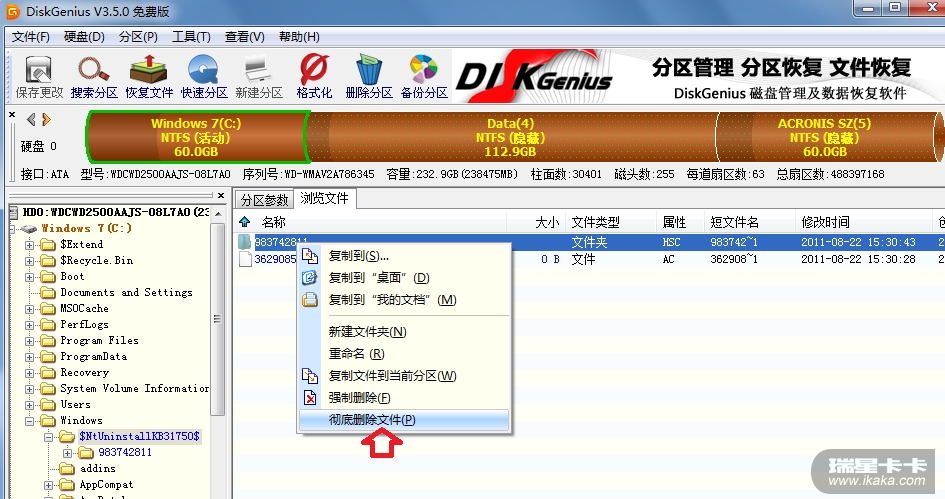The image size is (945, 499).
Task: Select the Windows 7(C:) partition bar
Action: coord(196,137)
